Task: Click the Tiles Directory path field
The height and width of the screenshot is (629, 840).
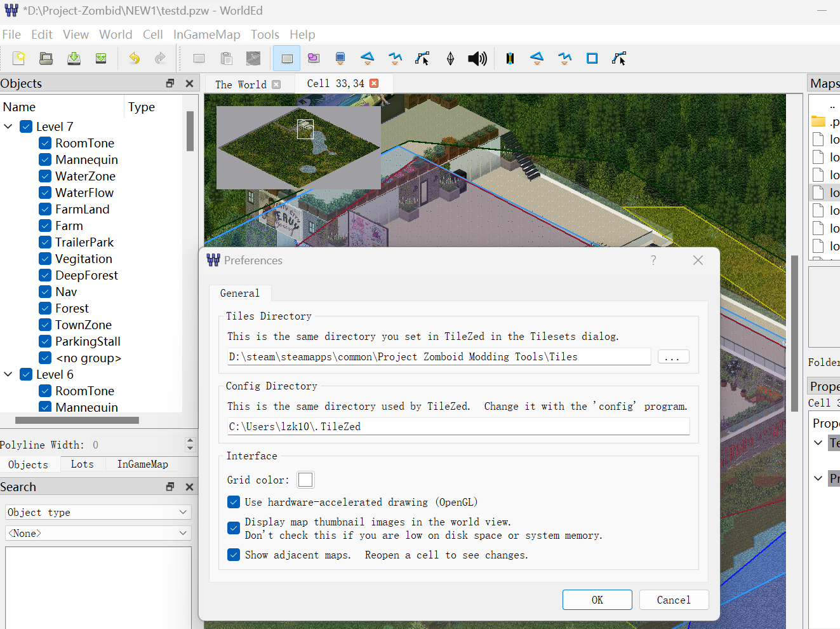Action: (439, 356)
